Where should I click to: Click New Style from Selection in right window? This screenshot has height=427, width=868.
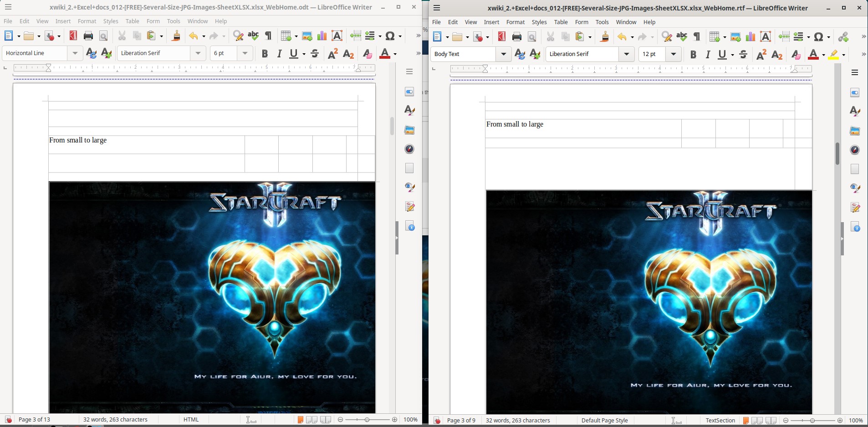(535, 54)
